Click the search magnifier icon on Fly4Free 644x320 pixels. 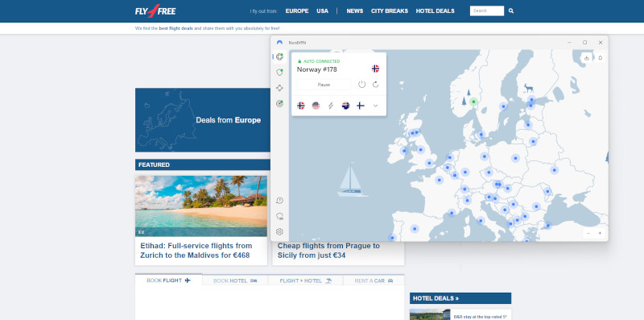pos(511,11)
